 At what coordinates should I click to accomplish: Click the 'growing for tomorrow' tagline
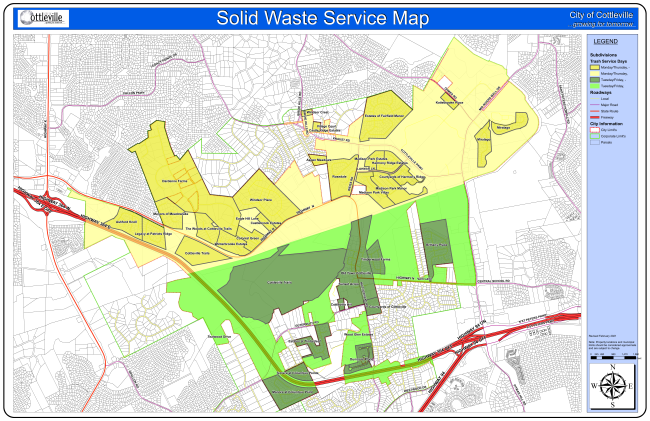603,24
